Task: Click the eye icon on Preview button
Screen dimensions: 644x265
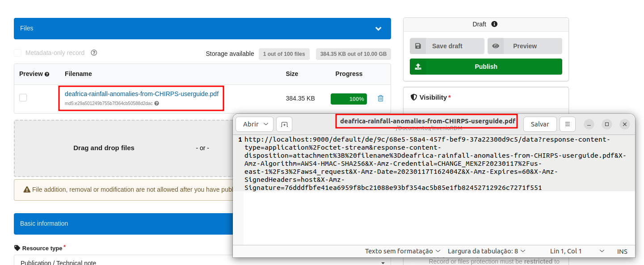Action: pyautogui.click(x=496, y=46)
